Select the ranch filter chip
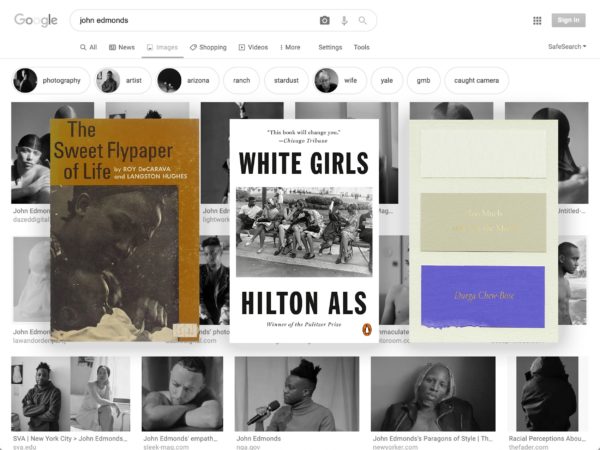The width and height of the screenshot is (600, 450). [x=241, y=80]
